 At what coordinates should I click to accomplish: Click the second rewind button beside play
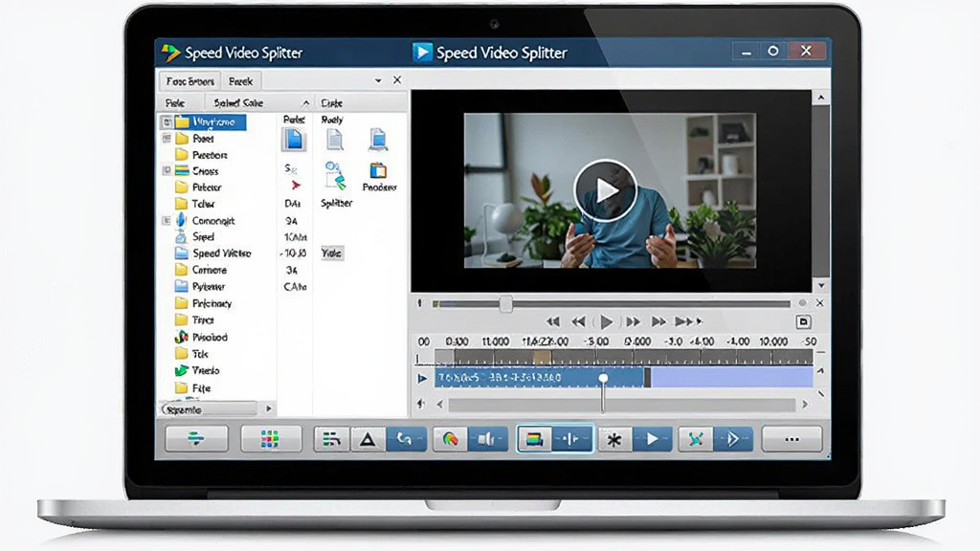(579, 321)
